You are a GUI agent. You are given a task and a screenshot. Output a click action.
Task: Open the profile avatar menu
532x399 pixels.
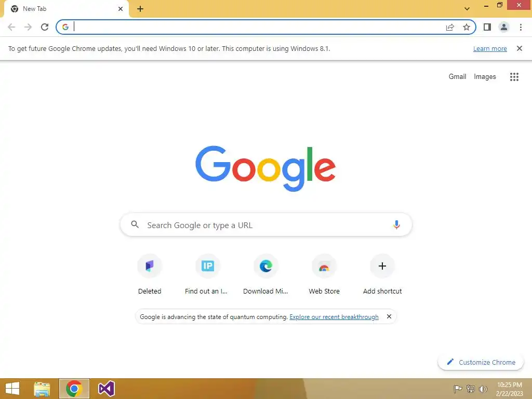[x=504, y=27]
